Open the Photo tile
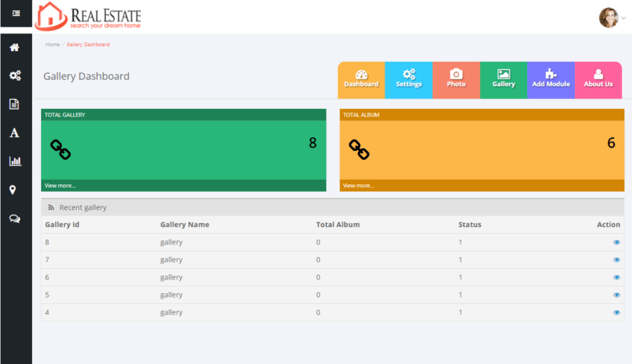Viewport: 632px width, 364px height. pos(456,80)
